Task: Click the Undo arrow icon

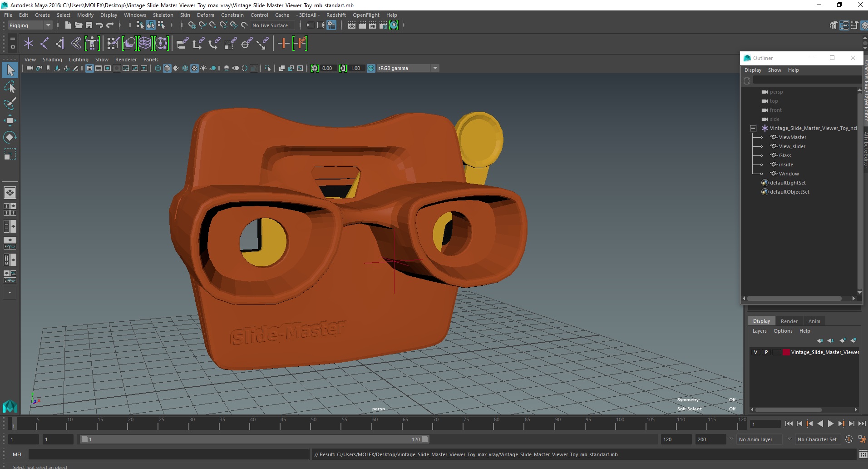Action: pos(99,25)
